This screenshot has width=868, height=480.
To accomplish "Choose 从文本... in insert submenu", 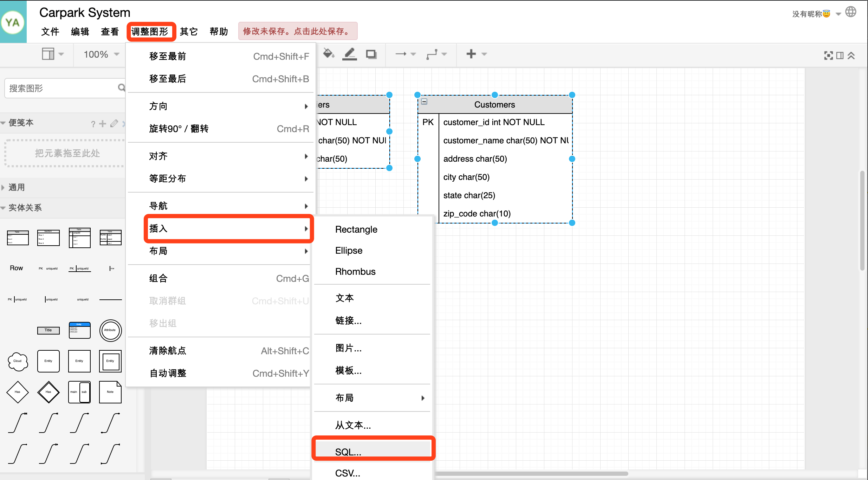I will 373,425.
